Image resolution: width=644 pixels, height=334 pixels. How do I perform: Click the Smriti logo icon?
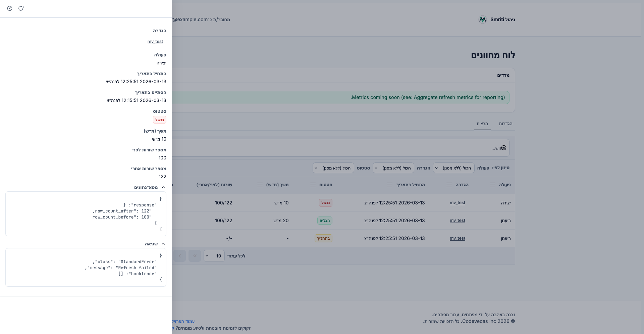point(482,19)
